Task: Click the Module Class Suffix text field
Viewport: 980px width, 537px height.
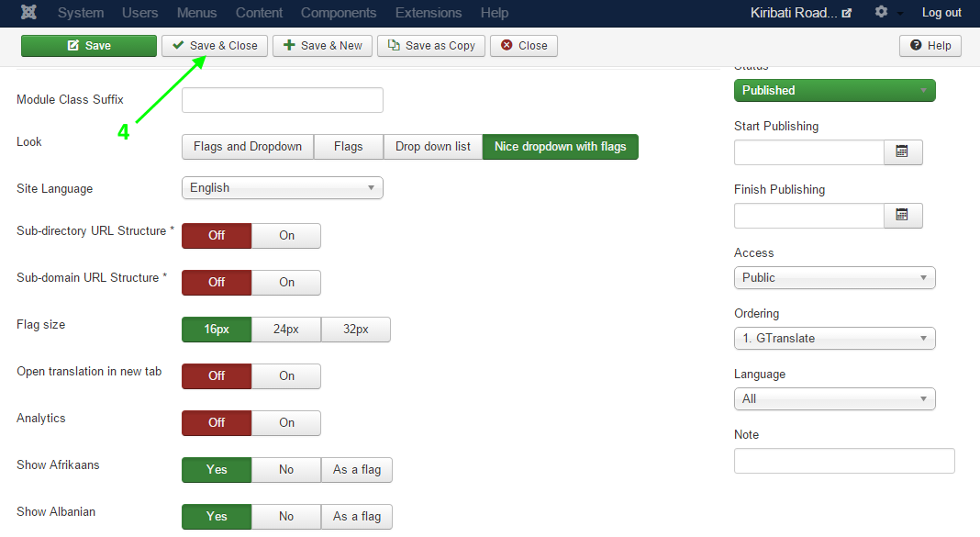Action: 282,100
